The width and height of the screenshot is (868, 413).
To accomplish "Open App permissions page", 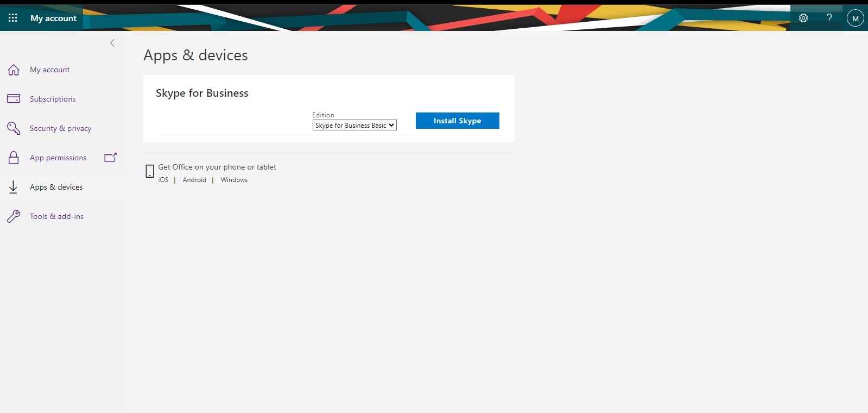I will pos(58,158).
